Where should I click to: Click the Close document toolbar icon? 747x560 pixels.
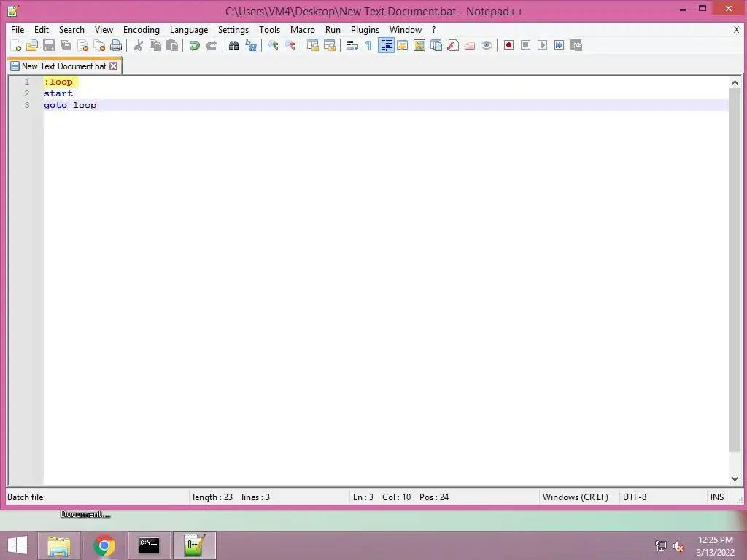[83, 45]
